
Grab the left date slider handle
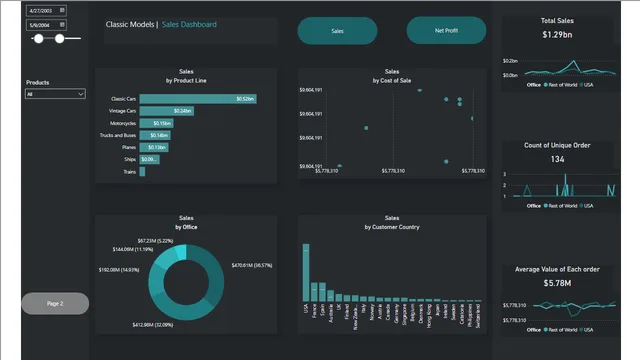(x=38, y=38)
